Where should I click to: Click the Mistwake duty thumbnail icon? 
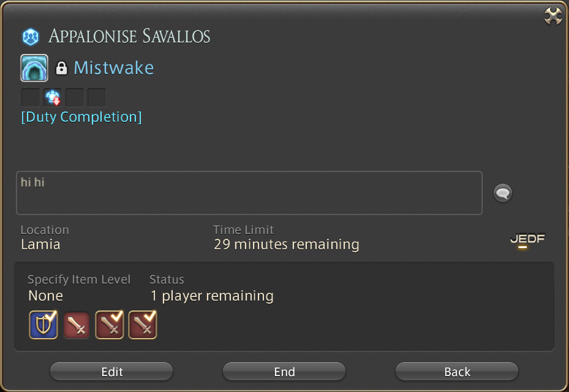(34, 68)
